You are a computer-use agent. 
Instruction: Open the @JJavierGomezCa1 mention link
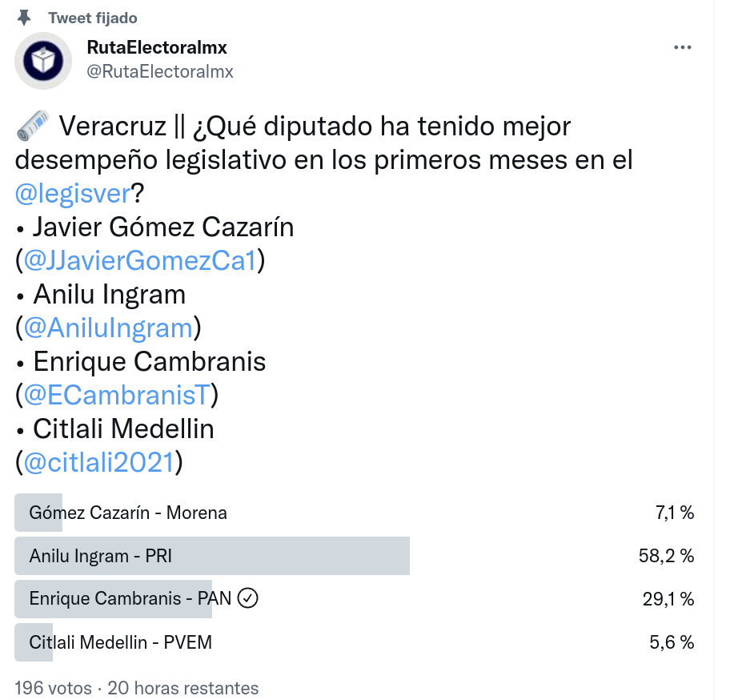click(x=139, y=261)
